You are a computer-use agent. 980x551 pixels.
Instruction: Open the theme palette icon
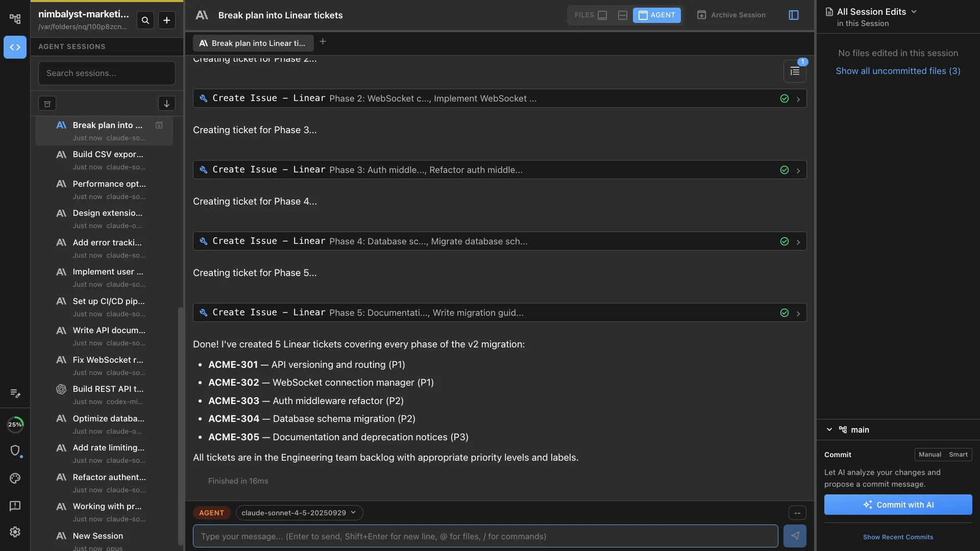(x=15, y=478)
